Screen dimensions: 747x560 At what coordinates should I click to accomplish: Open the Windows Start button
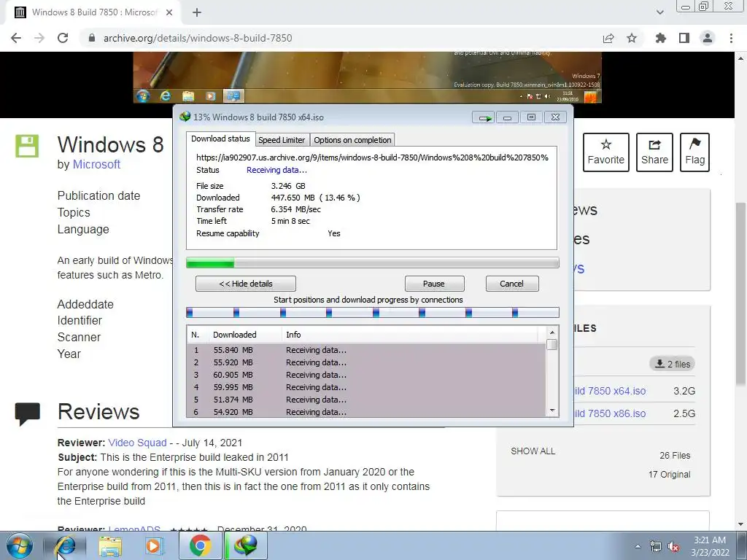point(20,545)
